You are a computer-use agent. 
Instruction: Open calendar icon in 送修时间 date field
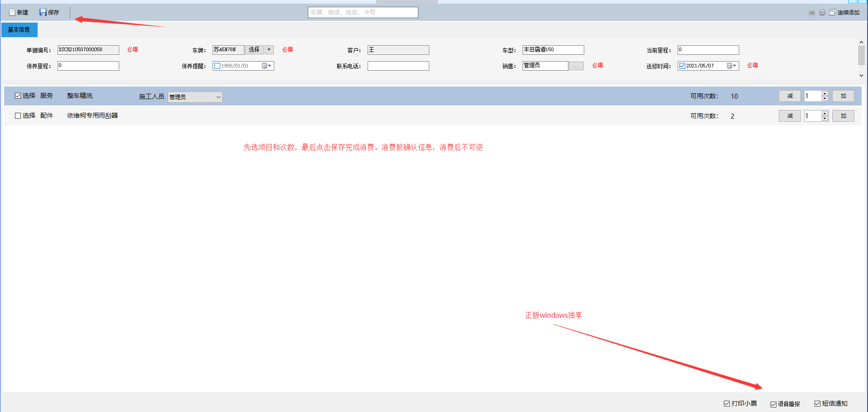(730, 66)
